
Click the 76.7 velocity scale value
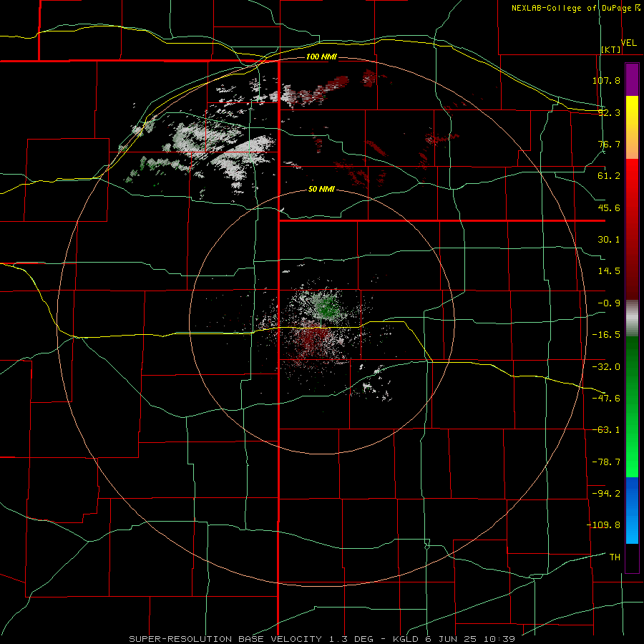pyautogui.click(x=609, y=144)
